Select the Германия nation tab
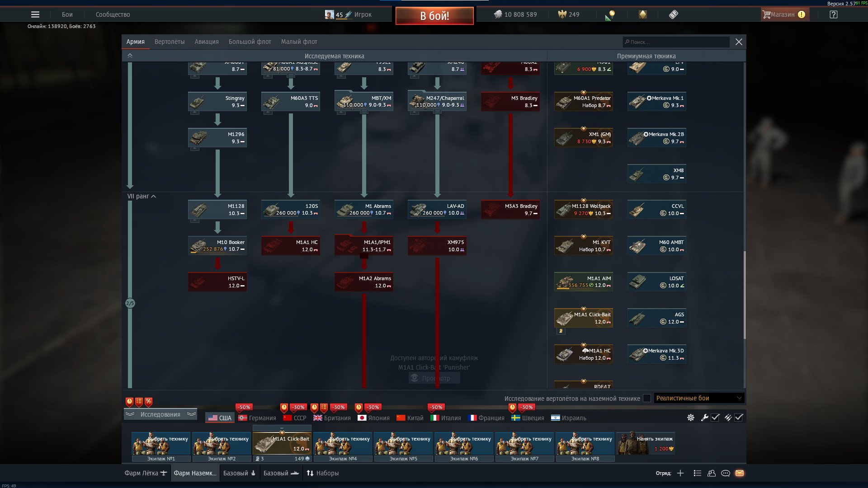The width and height of the screenshot is (868, 488). [x=257, y=418]
